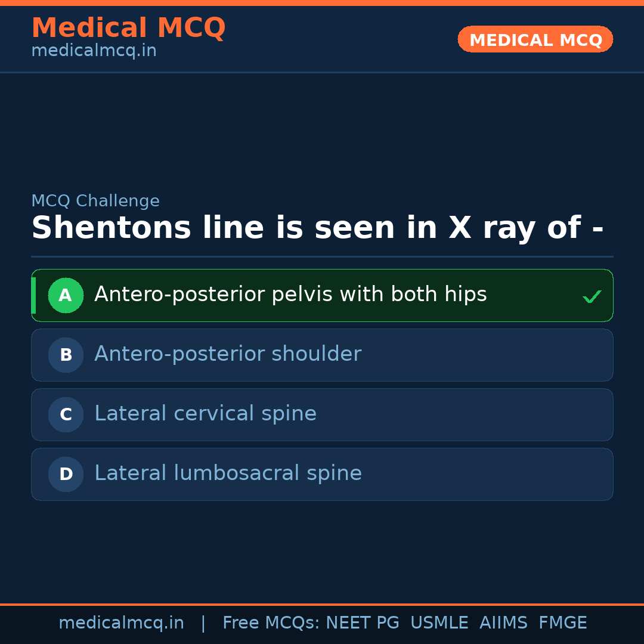Select the Lateral cervical spine answer

tap(205, 414)
